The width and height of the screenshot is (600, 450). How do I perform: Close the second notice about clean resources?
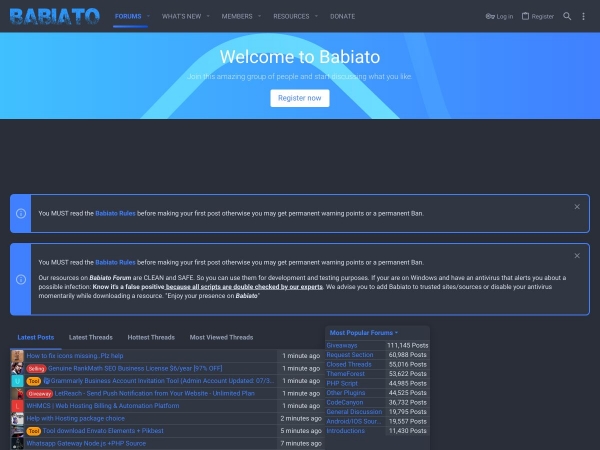(577, 256)
